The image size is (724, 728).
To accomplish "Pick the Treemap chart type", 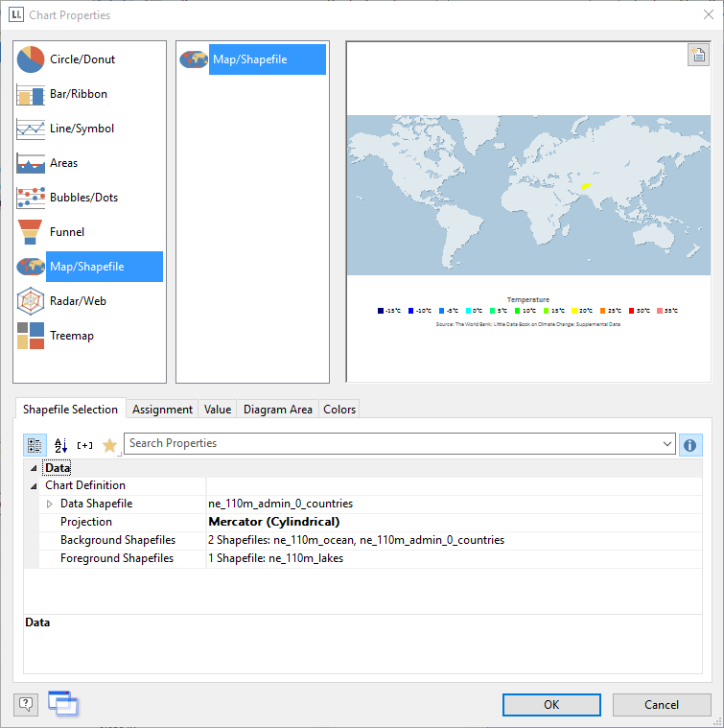I will point(71,336).
